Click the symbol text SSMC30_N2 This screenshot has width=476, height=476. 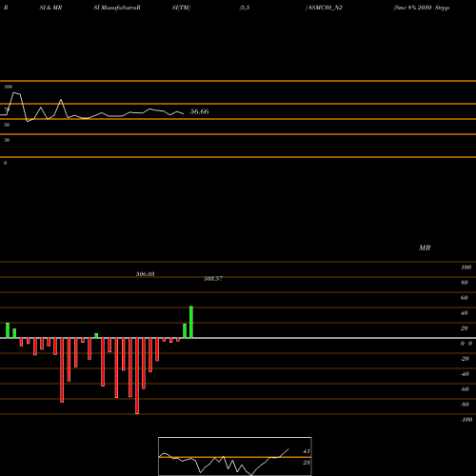(x=326, y=8)
